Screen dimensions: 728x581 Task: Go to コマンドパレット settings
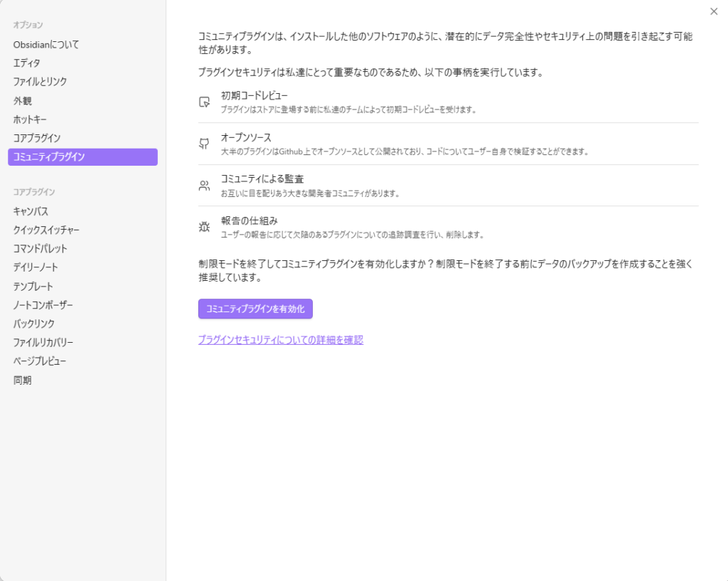point(41,249)
